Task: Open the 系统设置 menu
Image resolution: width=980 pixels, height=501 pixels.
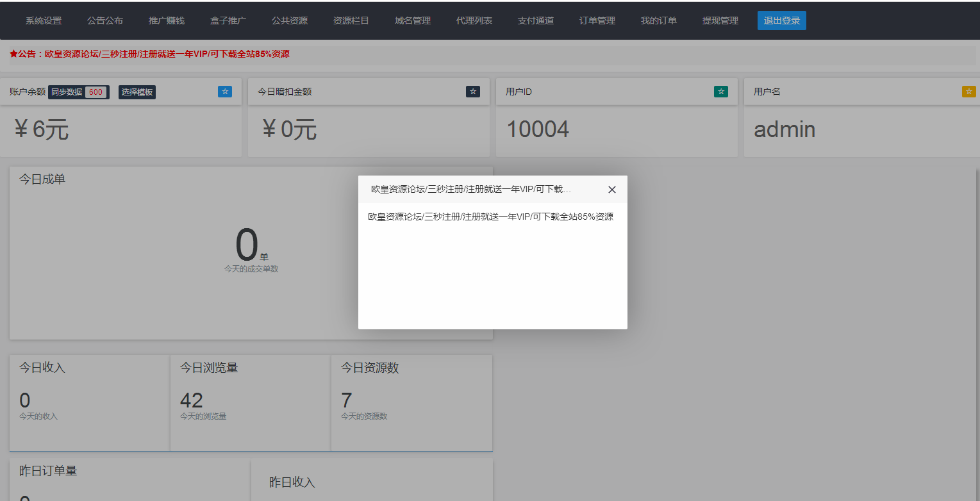Action: coord(42,20)
